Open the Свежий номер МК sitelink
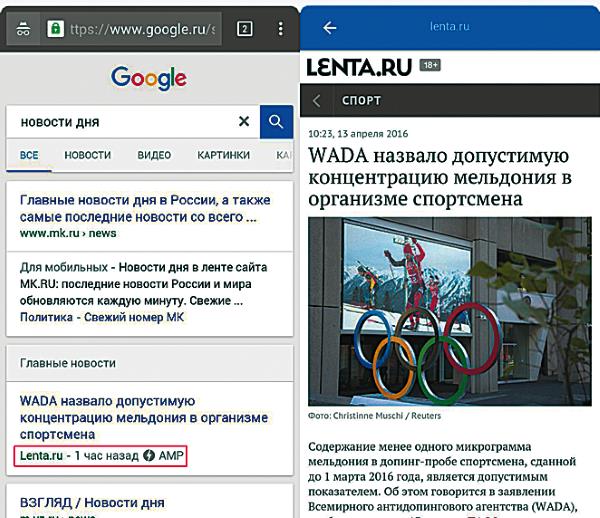Viewport: 600px width, 518px height. (x=134, y=317)
